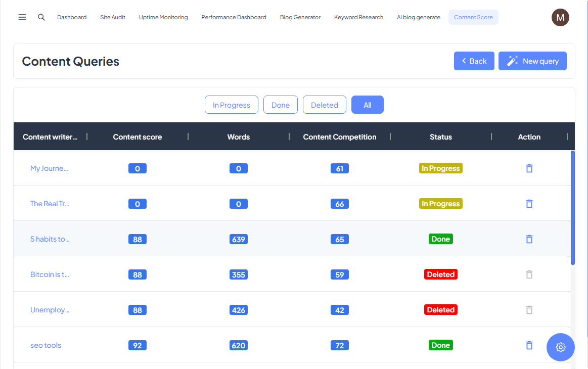
Task: Sort by the Content score column header
Action: (138, 137)
